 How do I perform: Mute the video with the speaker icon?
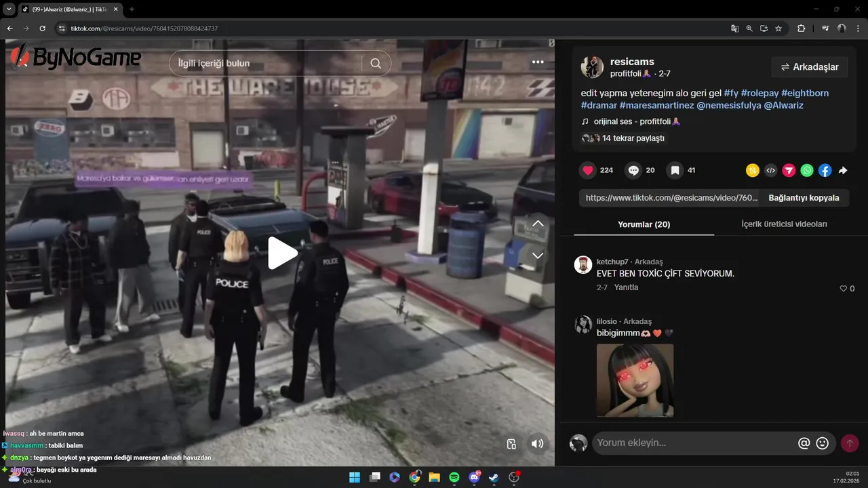[x=537, y=444]
